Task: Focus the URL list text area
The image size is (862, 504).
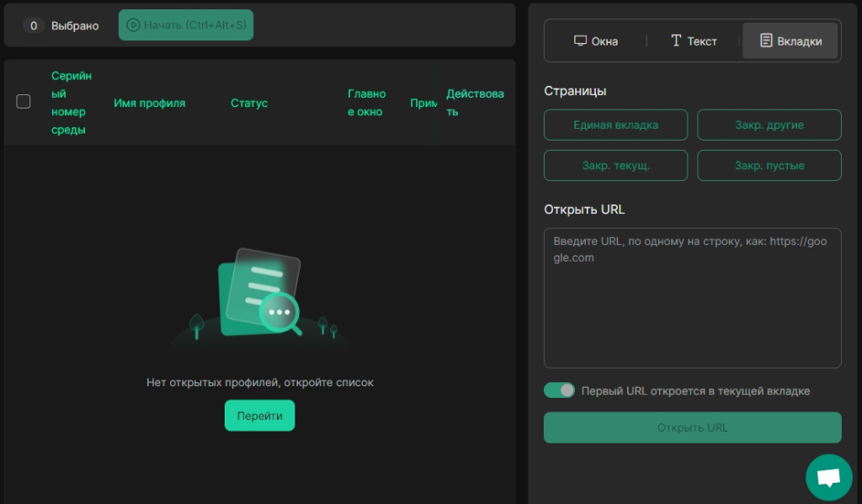Action: click(693, 298)
